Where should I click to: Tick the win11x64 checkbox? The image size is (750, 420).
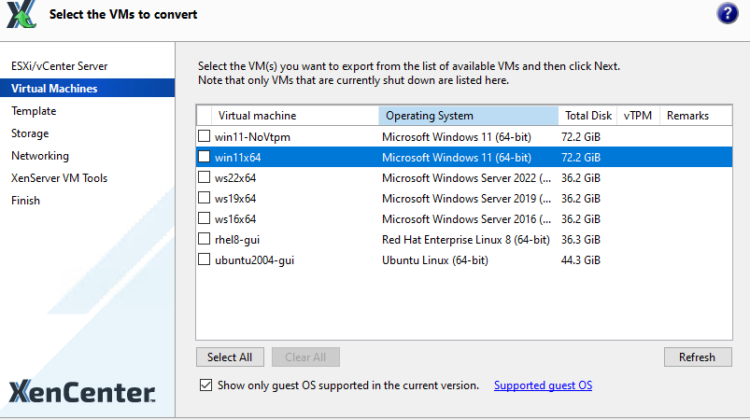pyautogui.click(x=204, y=157)
